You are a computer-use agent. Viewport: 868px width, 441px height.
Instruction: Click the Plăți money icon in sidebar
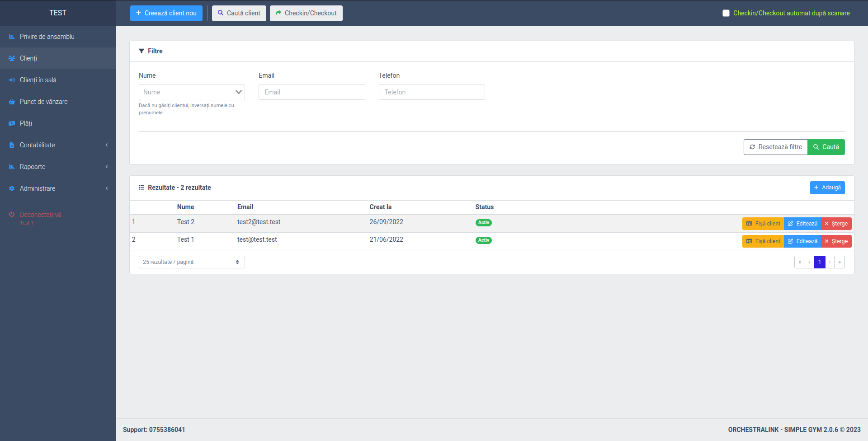(12, 123)
